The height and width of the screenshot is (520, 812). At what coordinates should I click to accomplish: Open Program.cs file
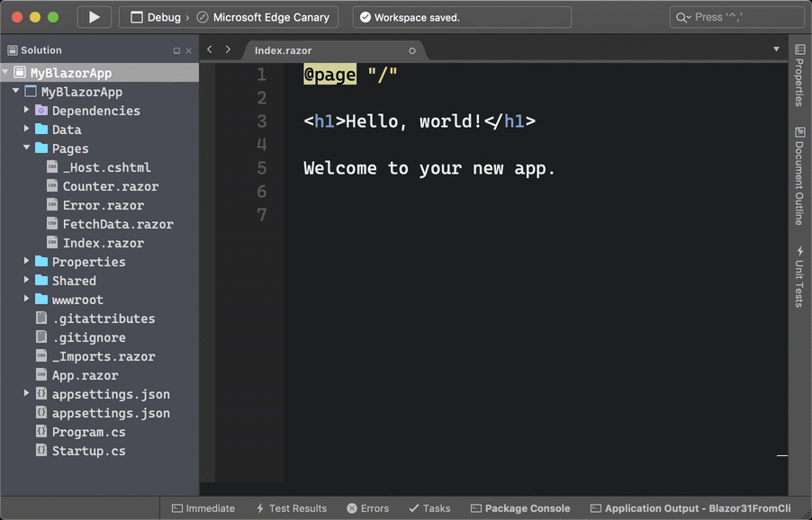(x=88, y=432)
